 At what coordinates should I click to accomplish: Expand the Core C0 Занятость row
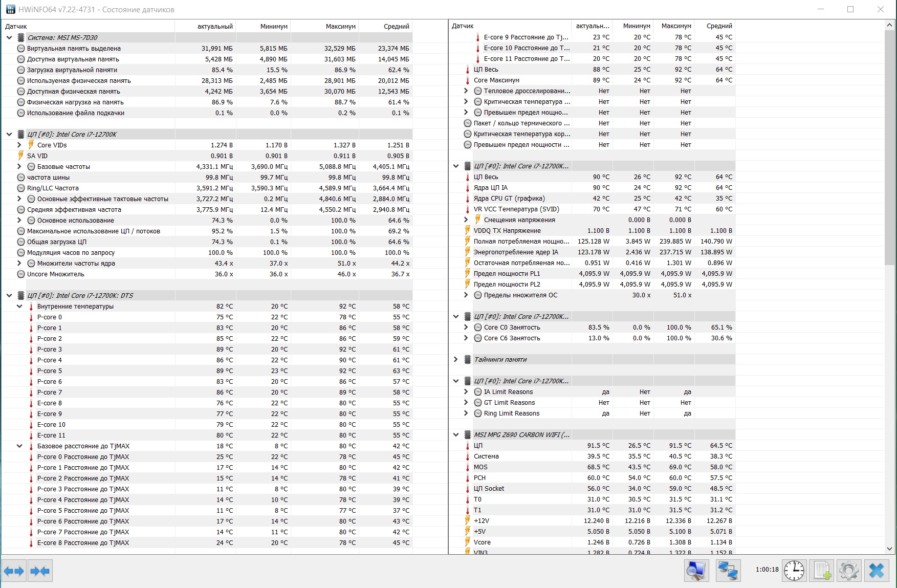[466, 327]
